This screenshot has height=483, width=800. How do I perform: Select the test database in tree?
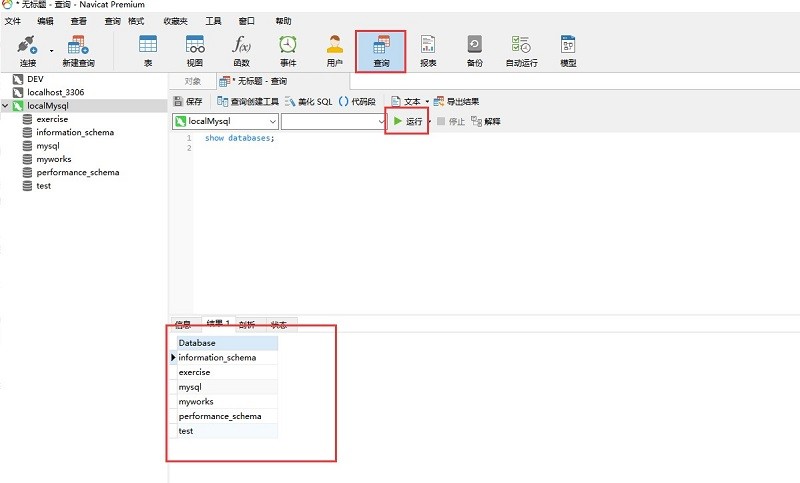(x=43, y=186)
